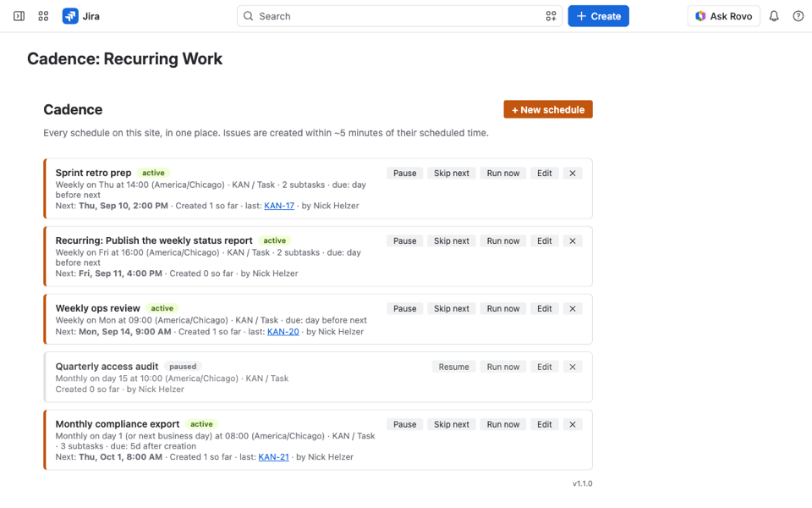Pause the Monthly compliance export schedule
The height and width of the screenshot is (508, 812).
pos(404,424)
